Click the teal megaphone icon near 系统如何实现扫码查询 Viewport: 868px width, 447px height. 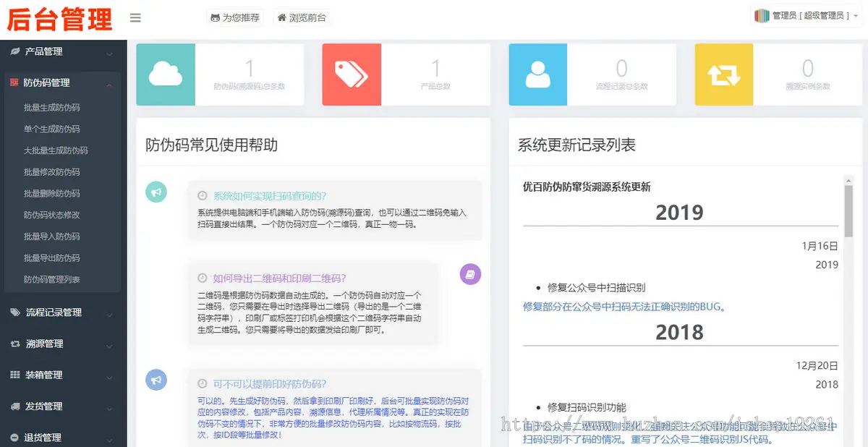[156, 192]
